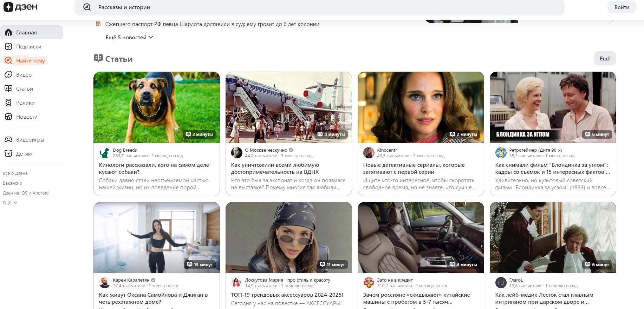Open О Москве нескучно channel avatar
This screenshot has height=309, width=644.
[237, 153]
